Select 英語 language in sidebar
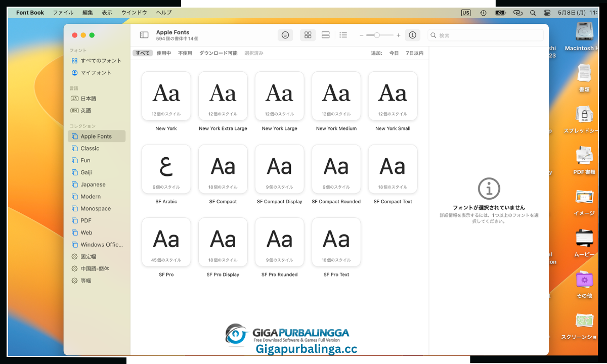The width and height of the screenshot is (607, 364). pos(97,111)
